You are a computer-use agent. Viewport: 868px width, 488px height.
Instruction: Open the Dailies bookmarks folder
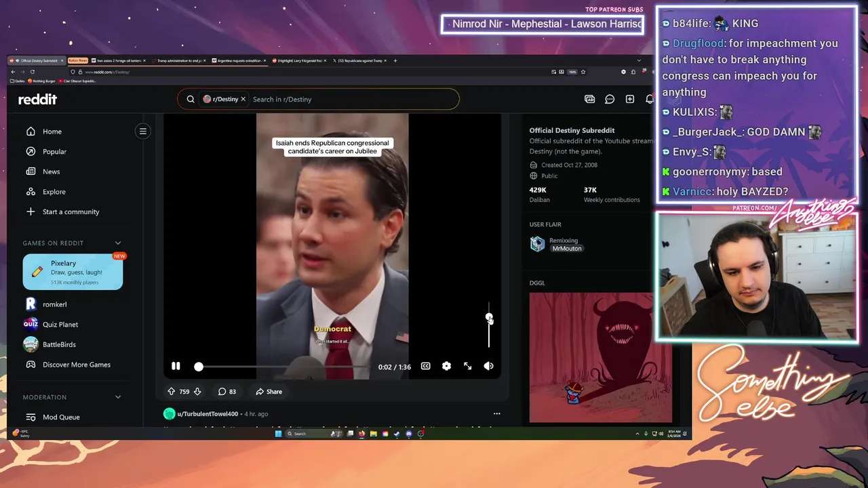[18, 81]
